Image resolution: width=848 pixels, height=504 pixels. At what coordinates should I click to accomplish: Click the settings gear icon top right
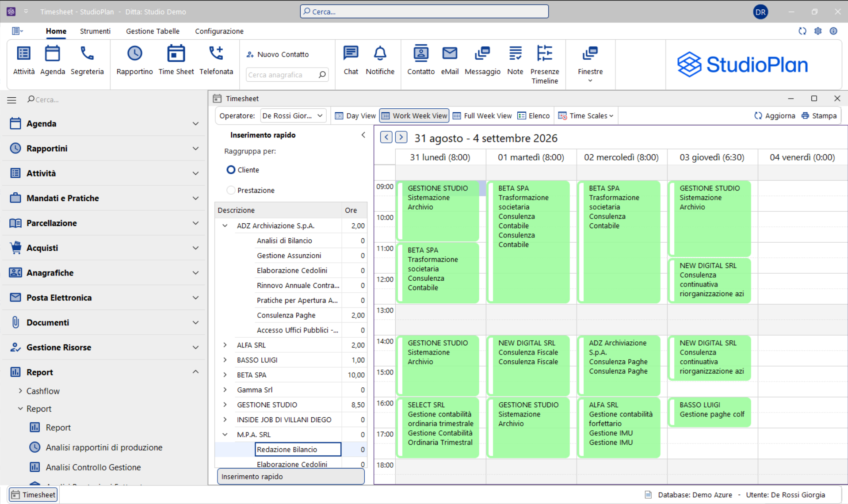818,31
